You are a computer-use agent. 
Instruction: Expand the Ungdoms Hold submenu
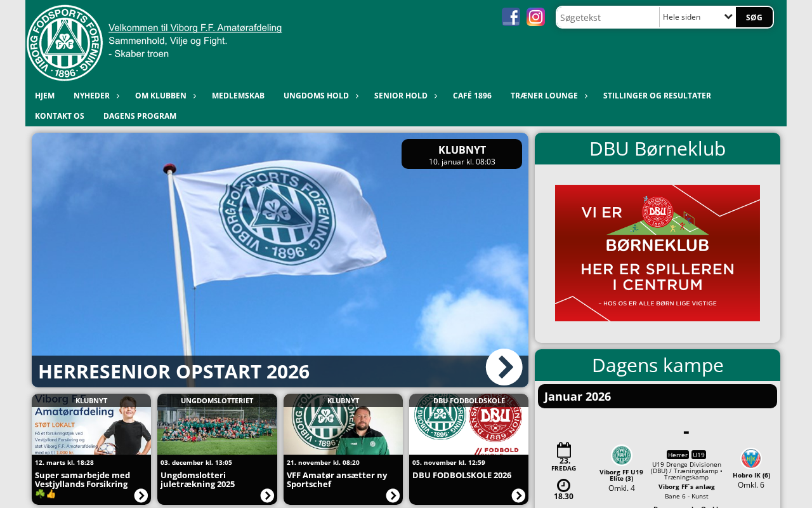click(x=357, y=96)
